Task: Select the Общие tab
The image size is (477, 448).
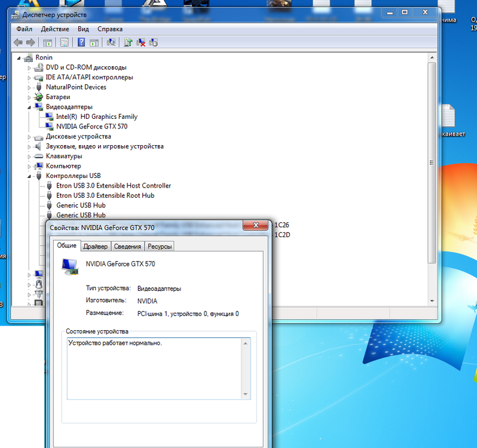Action: click(x=66, y=246)
